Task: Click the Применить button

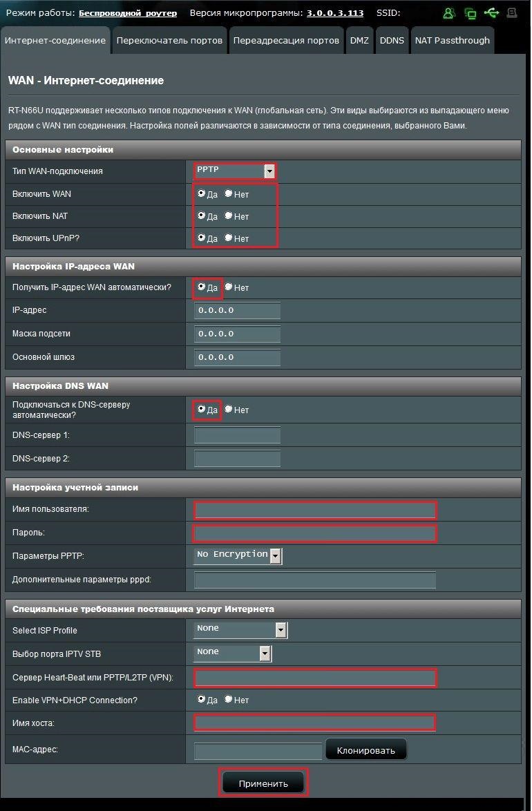Action: point(263,783)
